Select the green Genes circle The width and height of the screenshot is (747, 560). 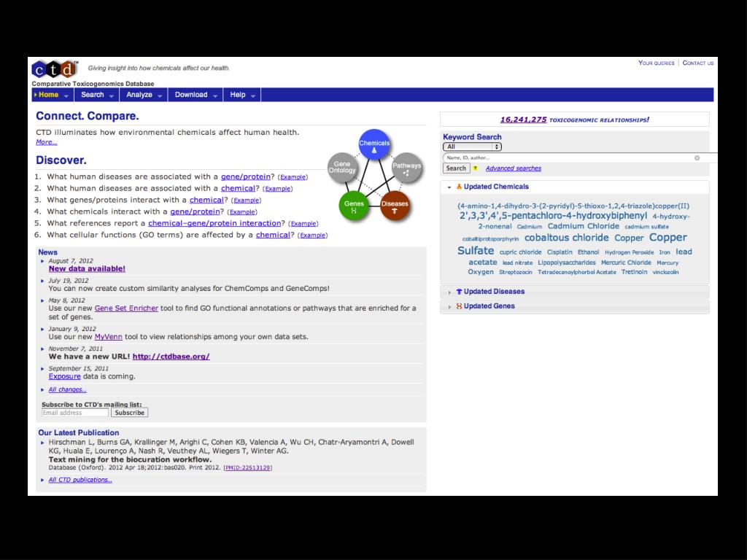(354, 205)
